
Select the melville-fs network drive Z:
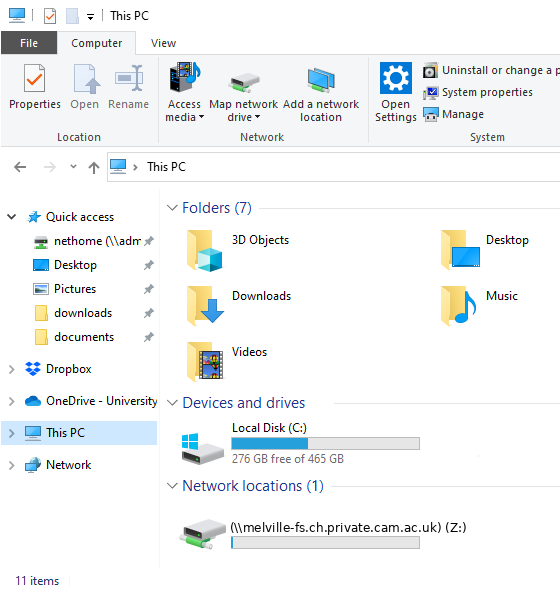323,534
